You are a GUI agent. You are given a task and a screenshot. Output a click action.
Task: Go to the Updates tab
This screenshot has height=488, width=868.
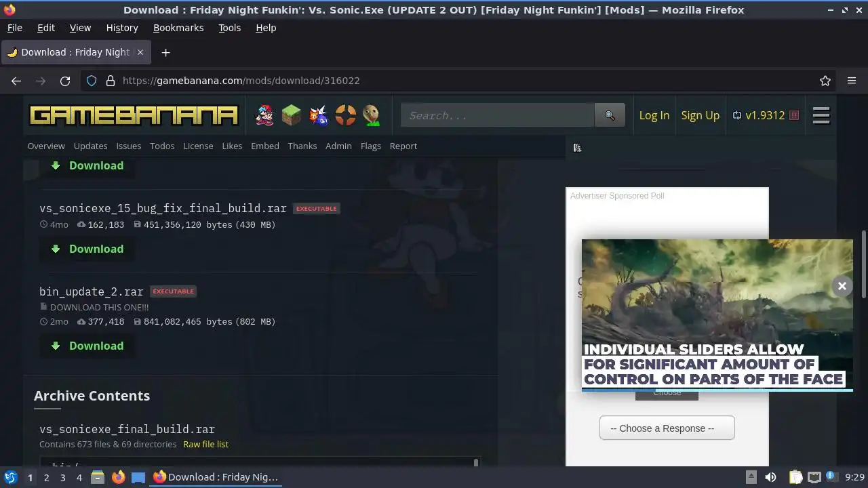(90, 146)
